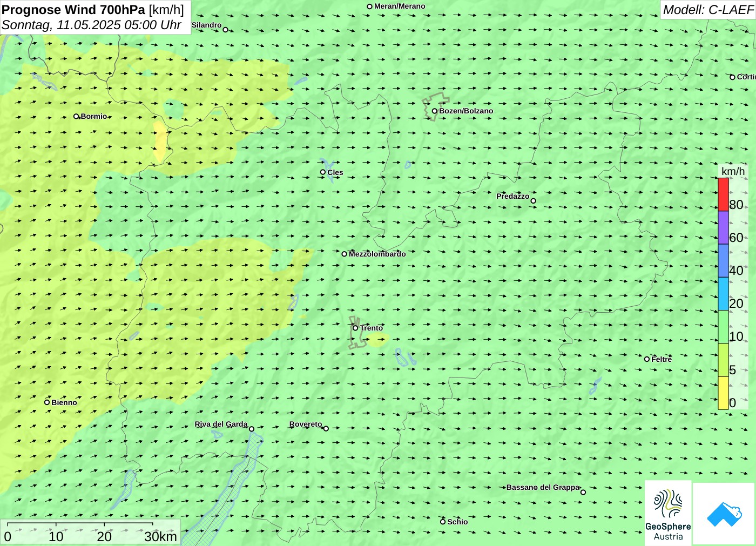
Task: Click the purple 60 km/h legend swatch
Action: coord(723,228)
